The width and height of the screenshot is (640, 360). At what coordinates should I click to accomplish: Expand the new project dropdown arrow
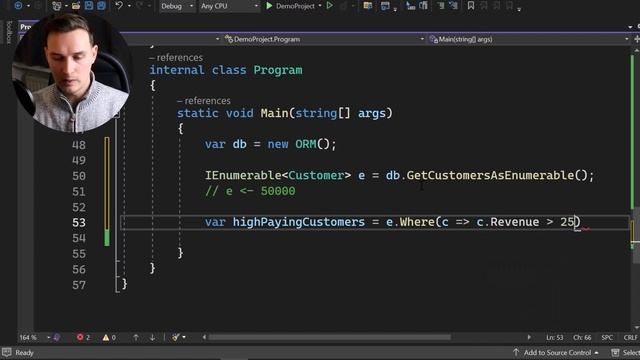click(x=66, y=6)
